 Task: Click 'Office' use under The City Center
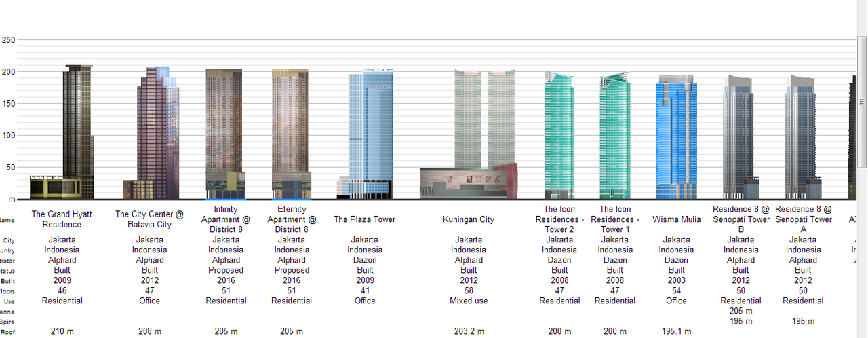pos(150,301)
